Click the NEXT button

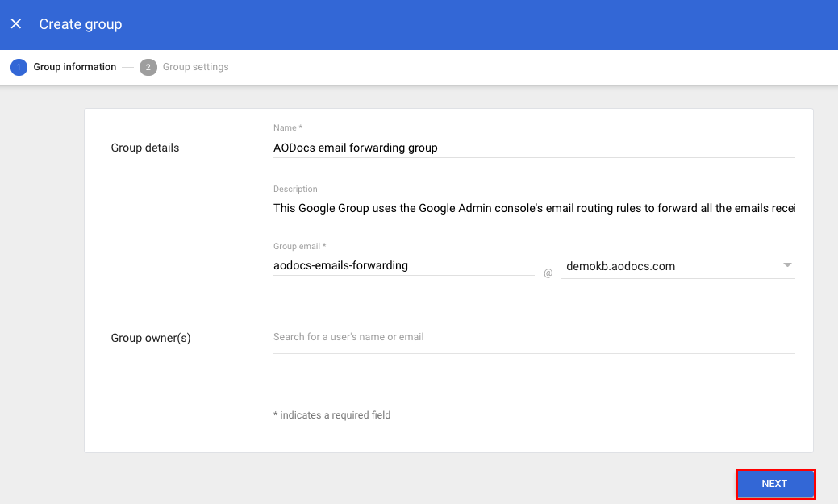click(775, 484)
